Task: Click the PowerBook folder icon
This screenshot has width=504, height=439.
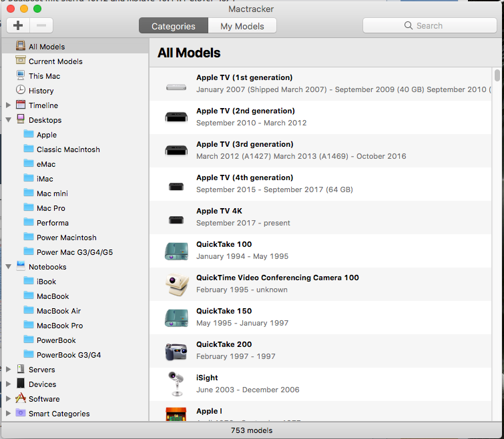Action: (x=29, y=340)
